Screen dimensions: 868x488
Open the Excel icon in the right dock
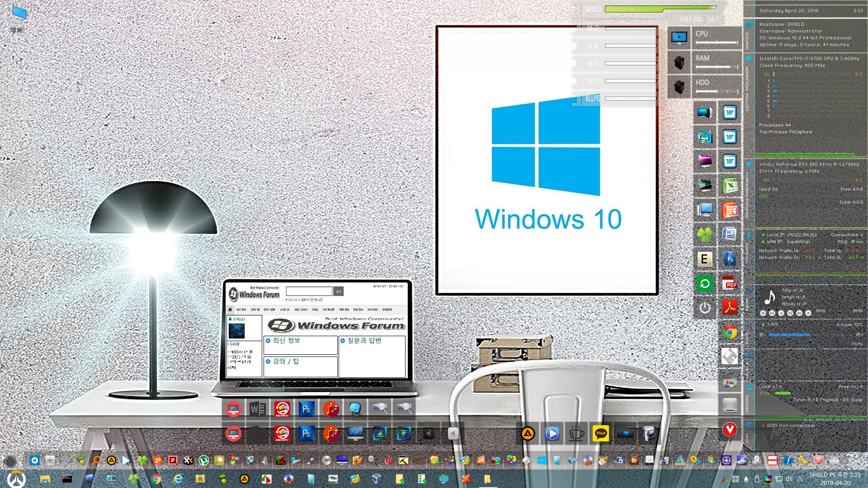coord(730,186)
